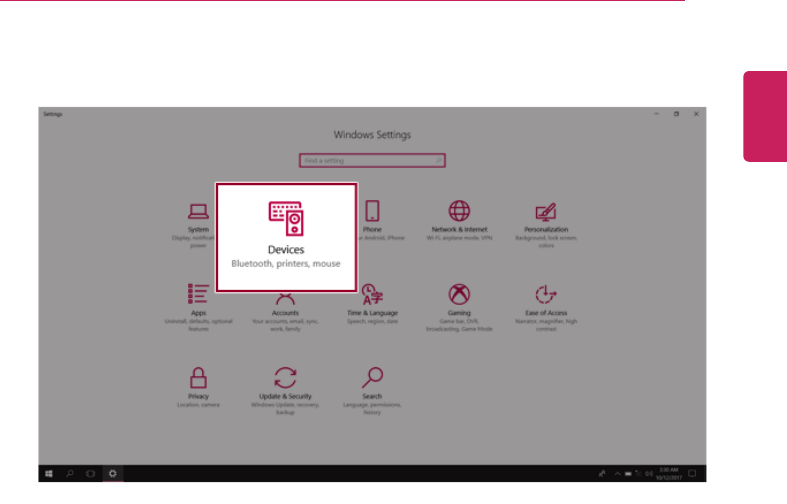Viewport: 787px width, 504px height.
Task: Minimize the Settings window
Action: click(x=657, y=114)
